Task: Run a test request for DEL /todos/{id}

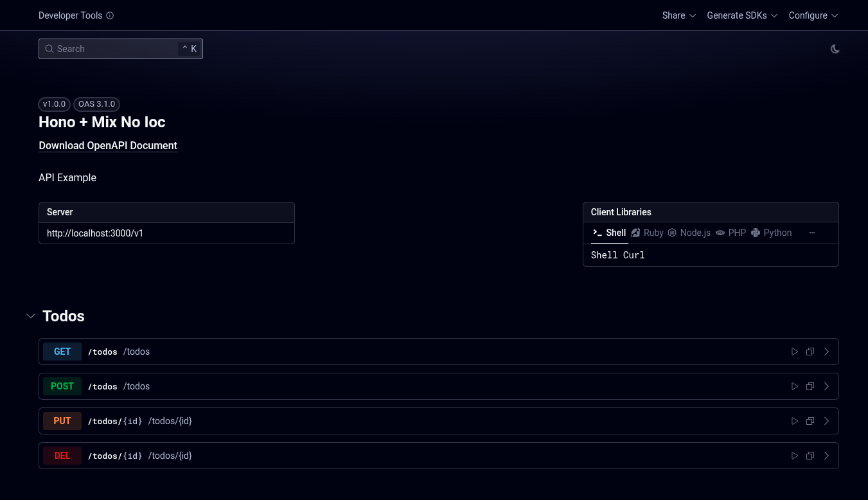Action: point(795,456)
